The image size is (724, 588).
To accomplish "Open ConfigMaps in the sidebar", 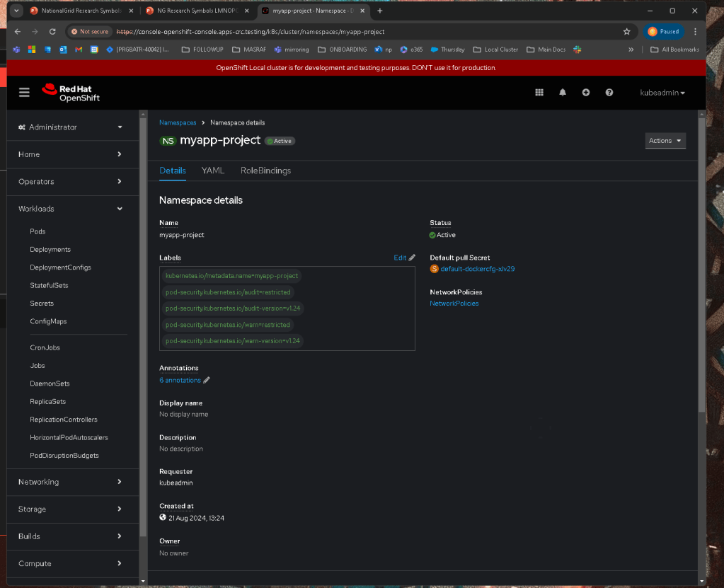I will 48,321.
